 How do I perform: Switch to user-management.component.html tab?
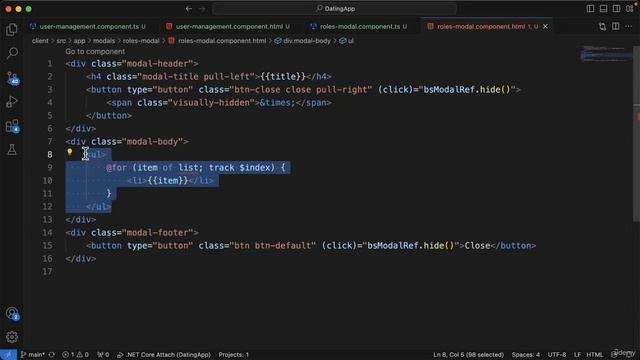click(229, 27)
